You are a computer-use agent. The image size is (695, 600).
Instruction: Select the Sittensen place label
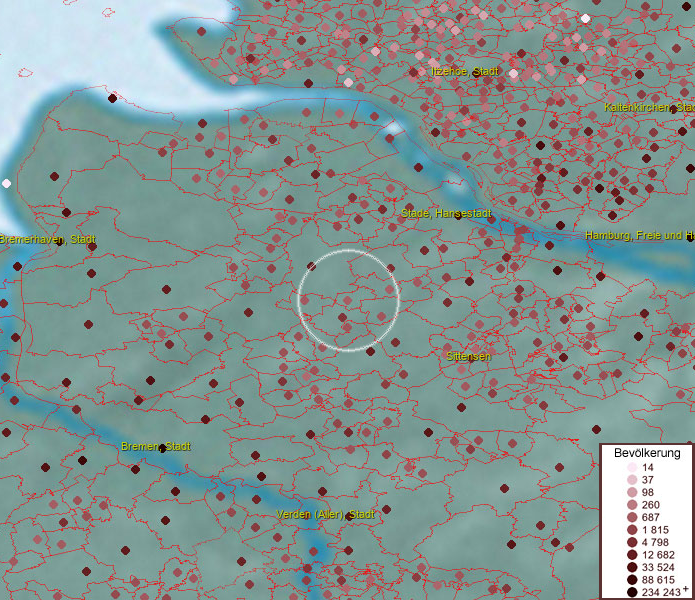click(x=468, y=356)
